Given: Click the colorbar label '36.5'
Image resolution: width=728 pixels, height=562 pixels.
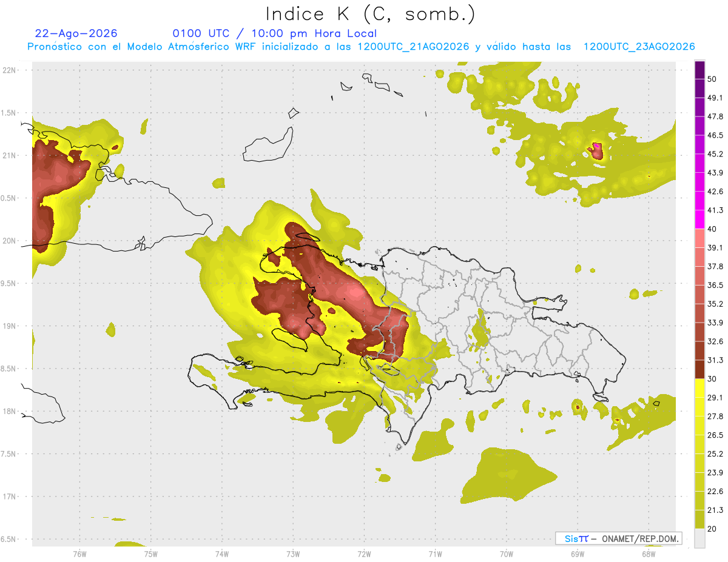Looking at the screenshot, I should (x=715, y=285).
